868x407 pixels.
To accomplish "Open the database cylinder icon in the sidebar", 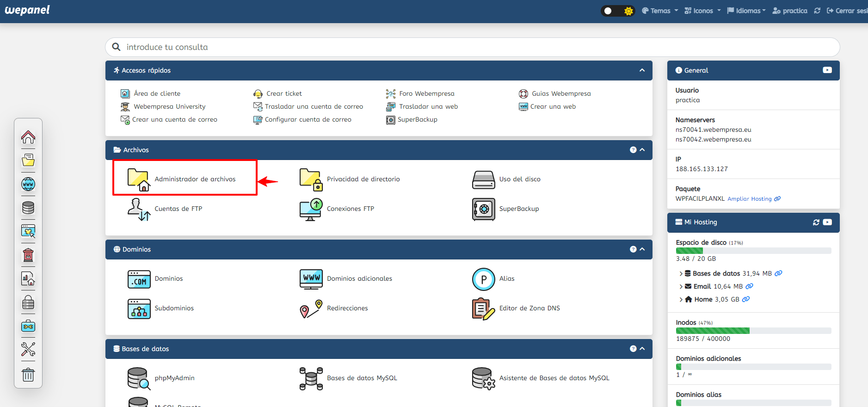I will [28, 208].
